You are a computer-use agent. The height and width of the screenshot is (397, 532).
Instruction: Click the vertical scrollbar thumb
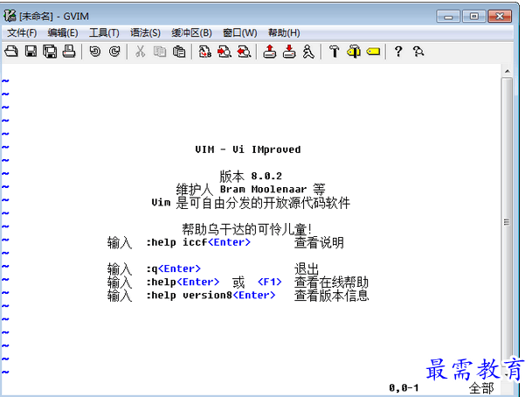pos(507,222)
